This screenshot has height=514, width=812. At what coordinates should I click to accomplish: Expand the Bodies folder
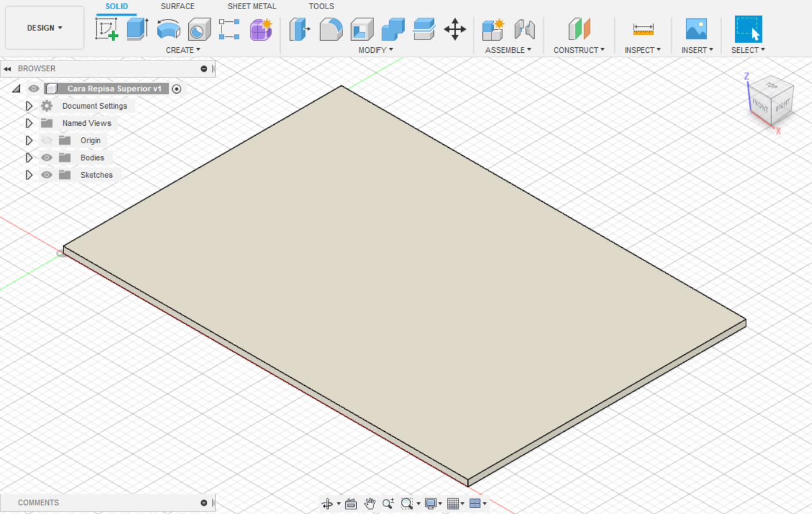pos(29,158)
